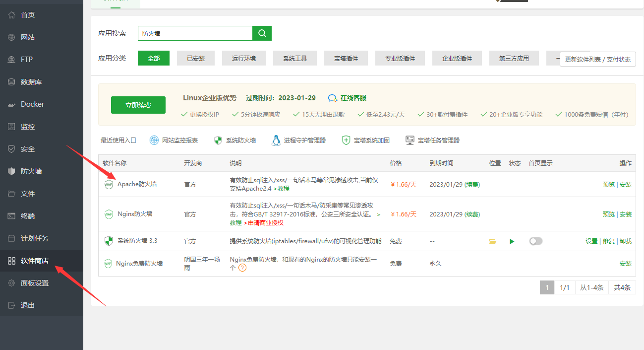Click the green search magnifier button
Image resolution: width=644 pixels, height=350 pixels.
tap(262, 33)
